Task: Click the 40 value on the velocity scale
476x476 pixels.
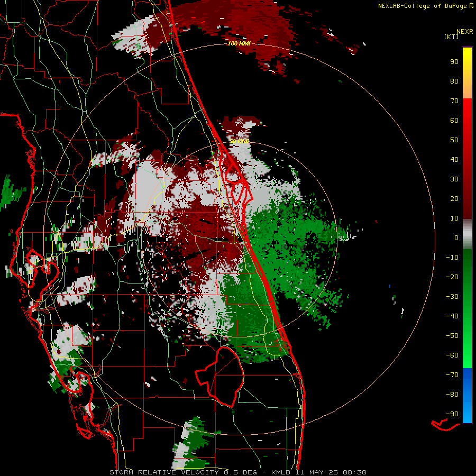Action: point(454,159)
